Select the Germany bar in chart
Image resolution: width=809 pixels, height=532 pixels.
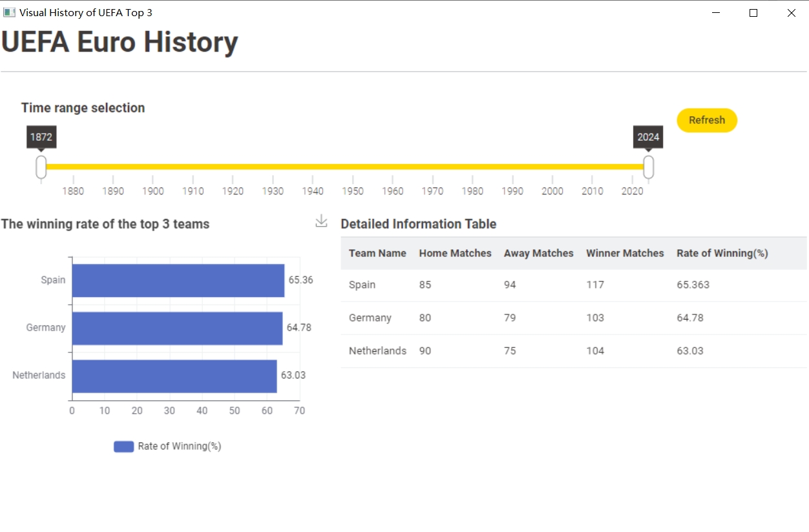[177, 328]
